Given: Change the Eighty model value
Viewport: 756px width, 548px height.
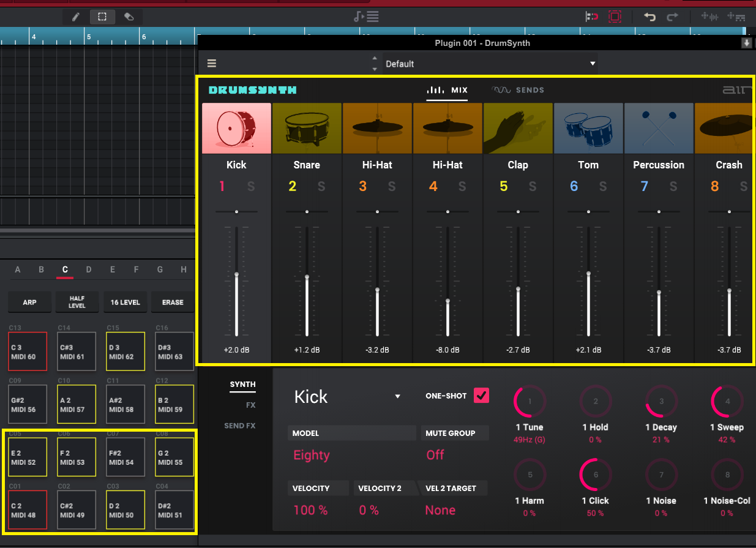Looking at the screenshot, I should [x=312, y=455].
